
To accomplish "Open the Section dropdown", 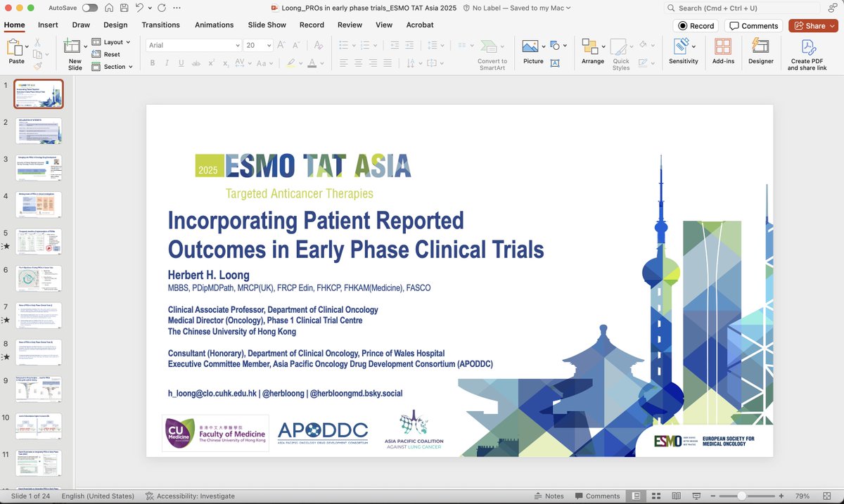I will pos(113,67).
